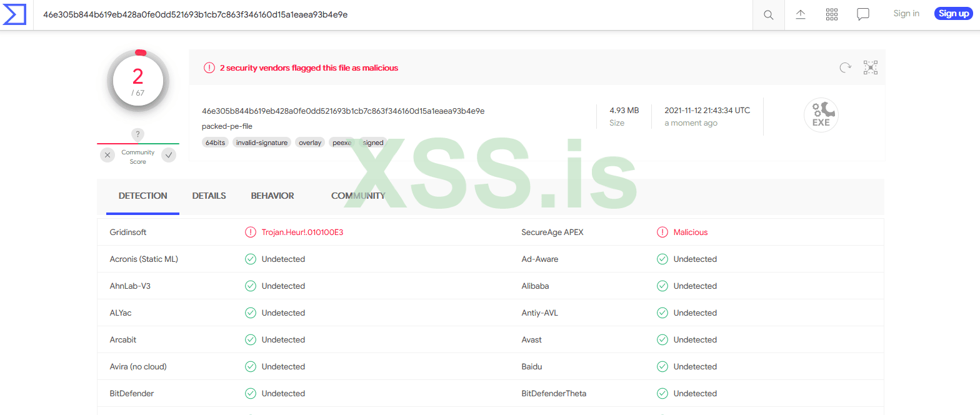Click the search magnifier icon

pyautogui.click(x=769, y=14)
